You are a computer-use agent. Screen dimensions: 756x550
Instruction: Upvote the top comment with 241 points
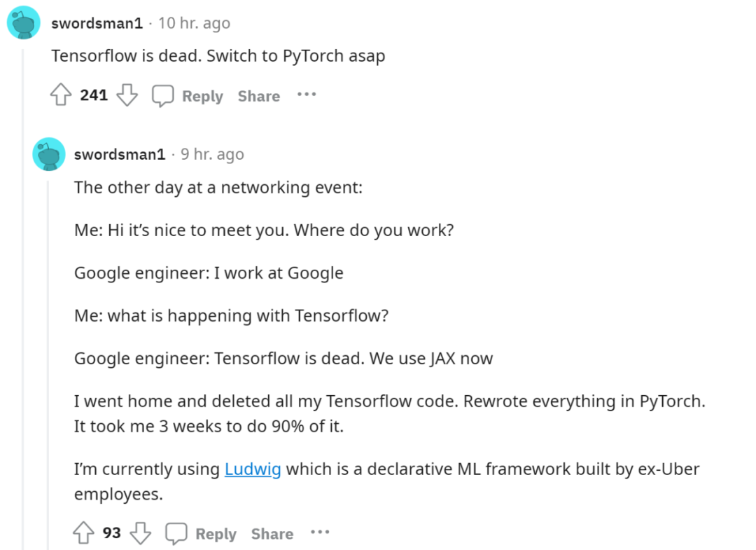pos(62,95)
